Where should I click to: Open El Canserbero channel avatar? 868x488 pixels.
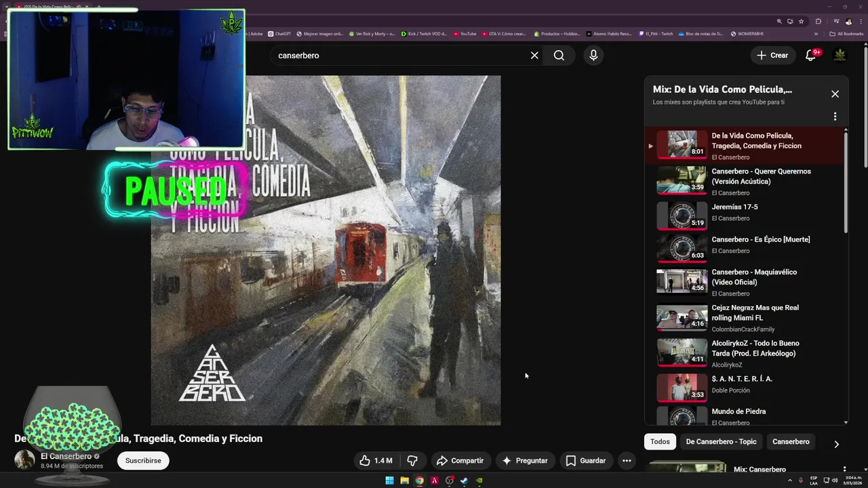(x=24, y=460)
